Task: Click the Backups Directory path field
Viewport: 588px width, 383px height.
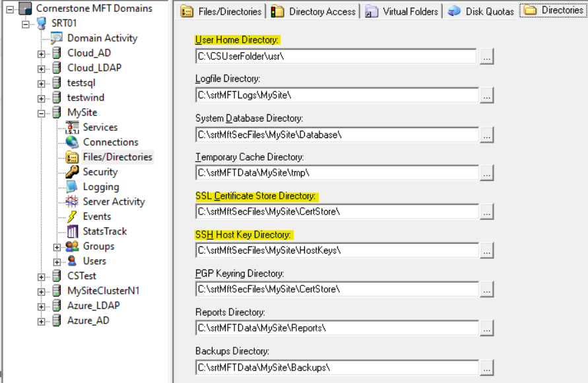Action: (x=335, y=366)
